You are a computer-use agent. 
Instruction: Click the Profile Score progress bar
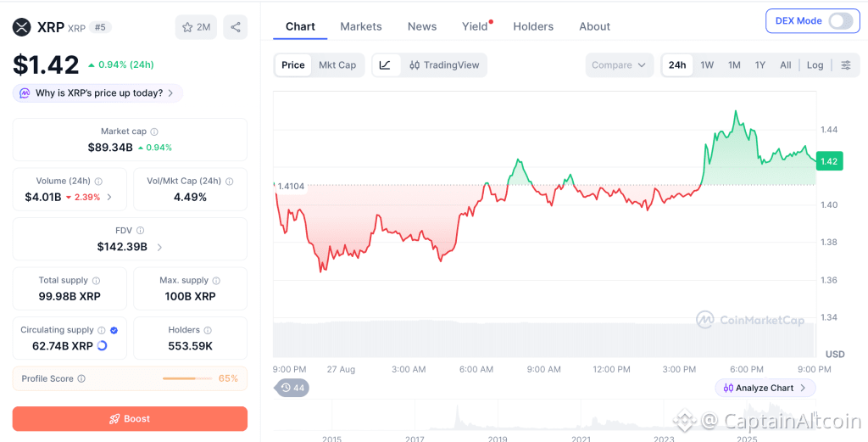pos(187,379)
